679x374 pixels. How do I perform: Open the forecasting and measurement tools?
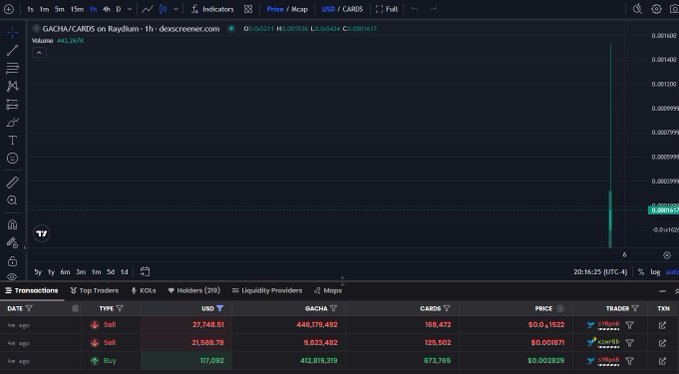12,104
